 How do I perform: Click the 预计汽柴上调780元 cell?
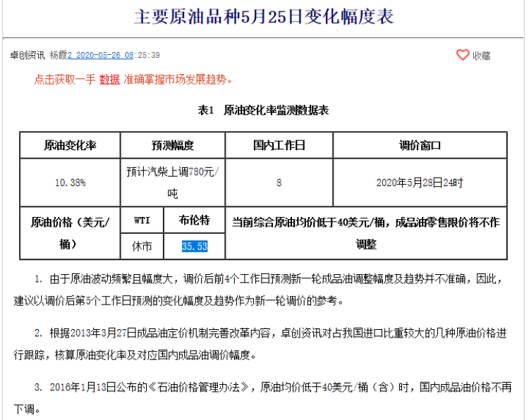[x=173, y=182]
